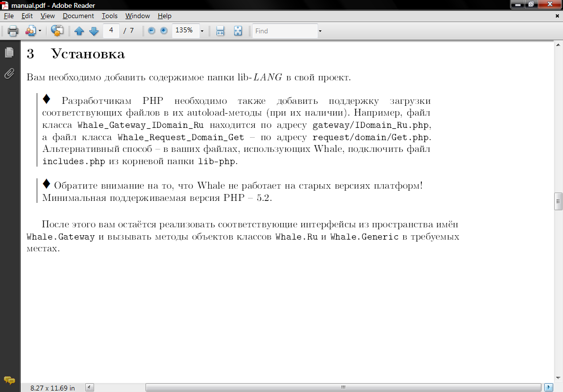Zoom out with the minus button
The height and width of the screenshot is (392, 563).
pyautogui.click(x=151, y=31)
